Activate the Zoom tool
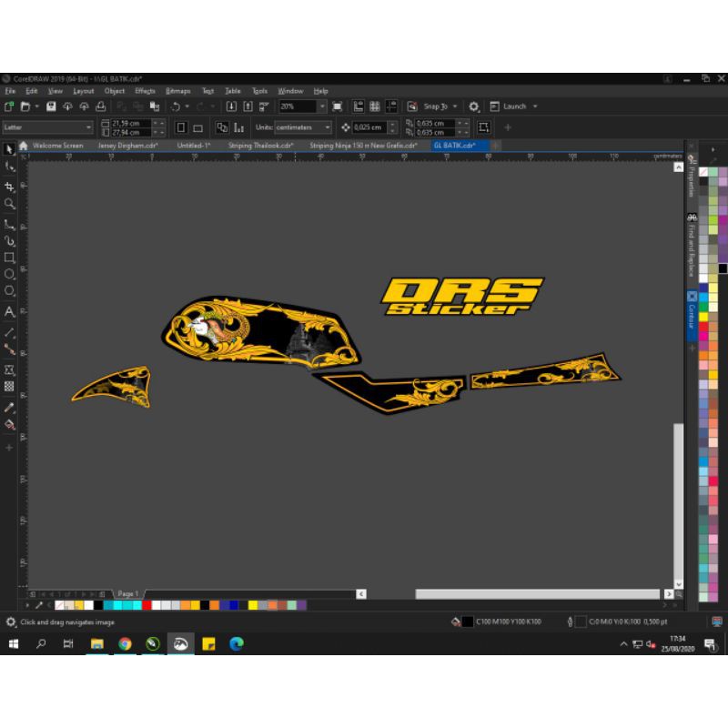 coord(10,201)
